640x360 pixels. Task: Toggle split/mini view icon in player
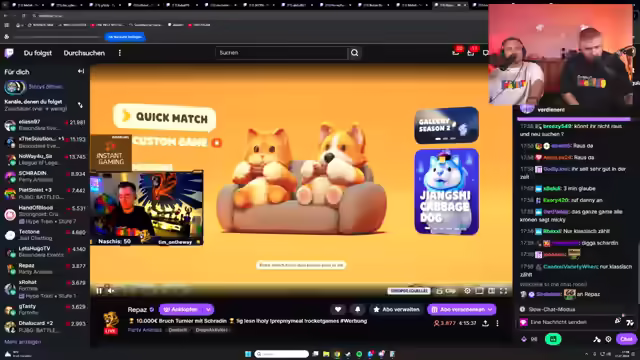[480, 291]
